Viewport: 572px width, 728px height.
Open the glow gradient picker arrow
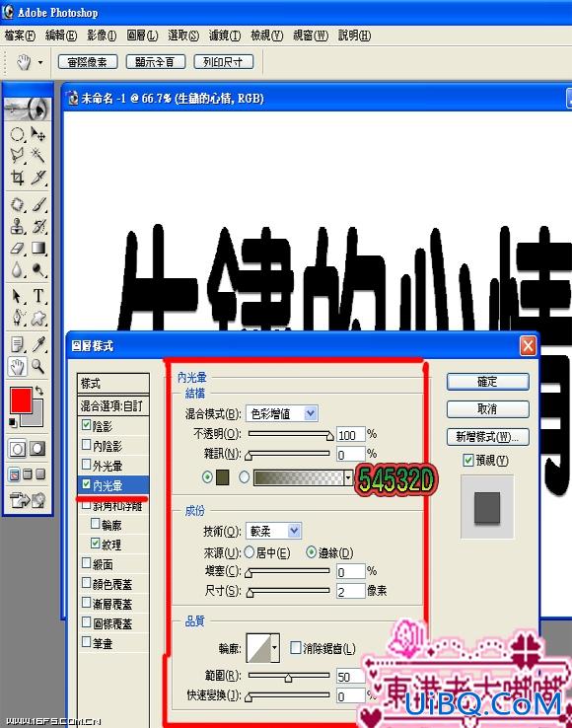click(x=348, y=477)
